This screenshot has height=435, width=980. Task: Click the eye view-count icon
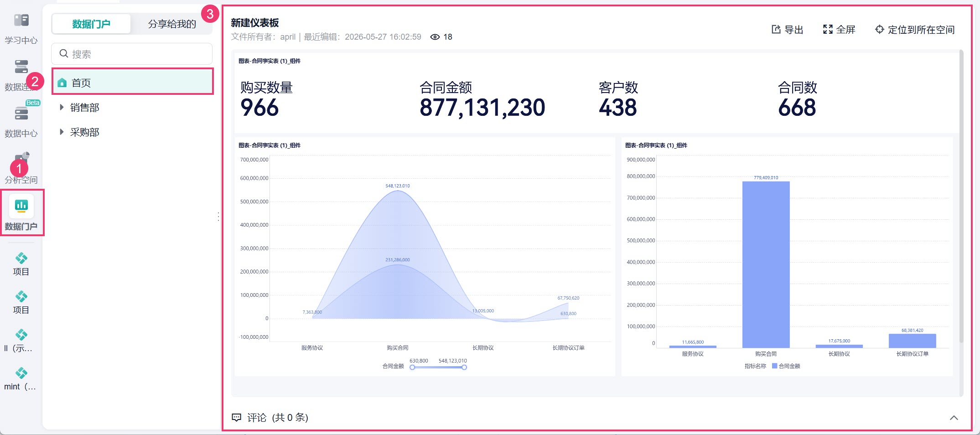coord(435,37)
